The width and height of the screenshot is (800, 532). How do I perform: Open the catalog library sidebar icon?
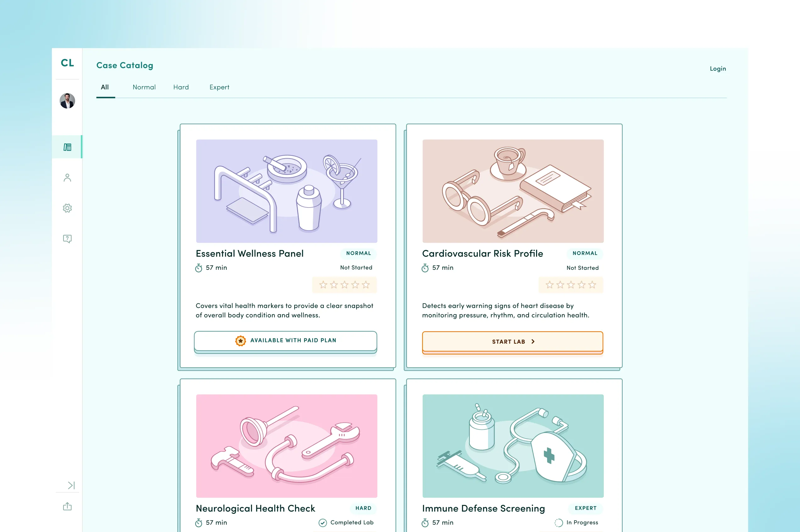coord(67,147)
